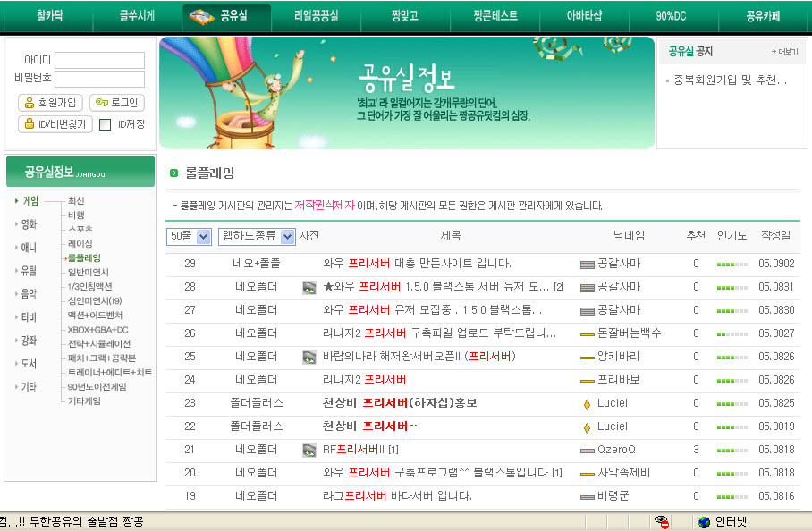Click the photo icon on post 25
Viewport: 812px width, 531px height.
pyautogui.click(x=309, y=357)
